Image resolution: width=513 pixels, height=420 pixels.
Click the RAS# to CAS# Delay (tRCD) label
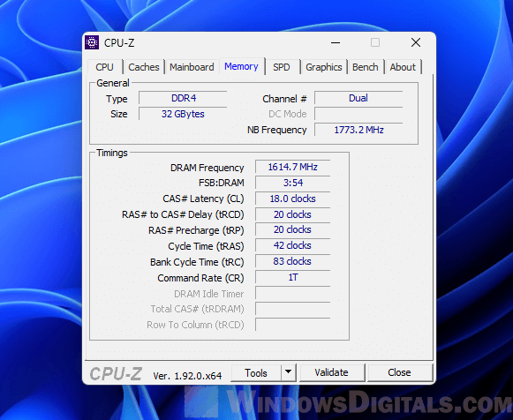(x=183, y=214)
